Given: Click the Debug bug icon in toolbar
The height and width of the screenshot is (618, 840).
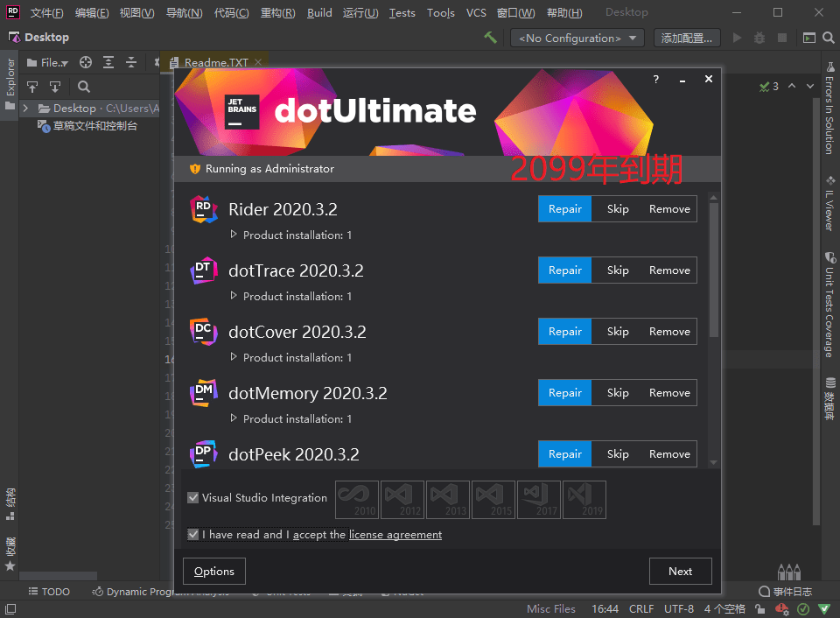Looking at the screenshot, I should click(759, 38).
